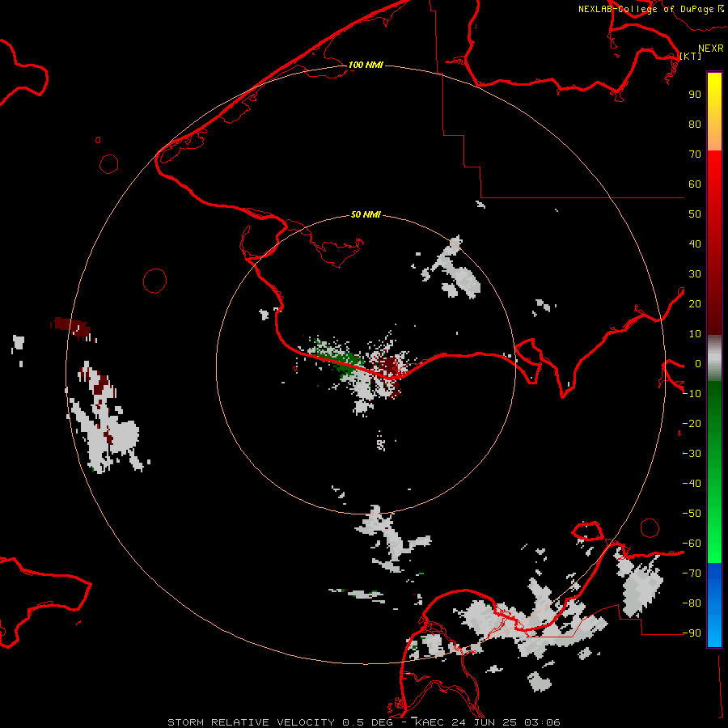Click the -50 value on velocity scale
Screen dimensions: 728x728
tap(692, 514)
